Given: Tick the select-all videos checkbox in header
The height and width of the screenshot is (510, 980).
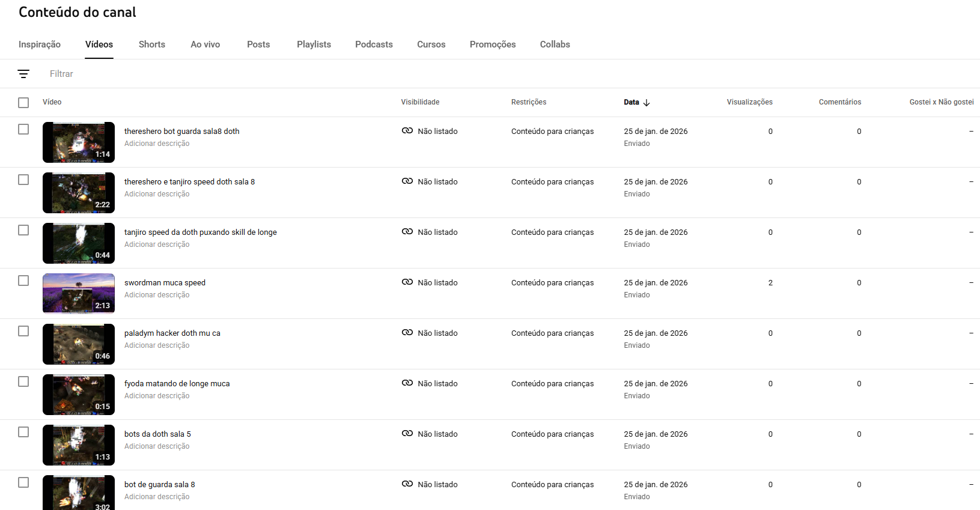Looking at the screenshot, I should tap(23, 103).
